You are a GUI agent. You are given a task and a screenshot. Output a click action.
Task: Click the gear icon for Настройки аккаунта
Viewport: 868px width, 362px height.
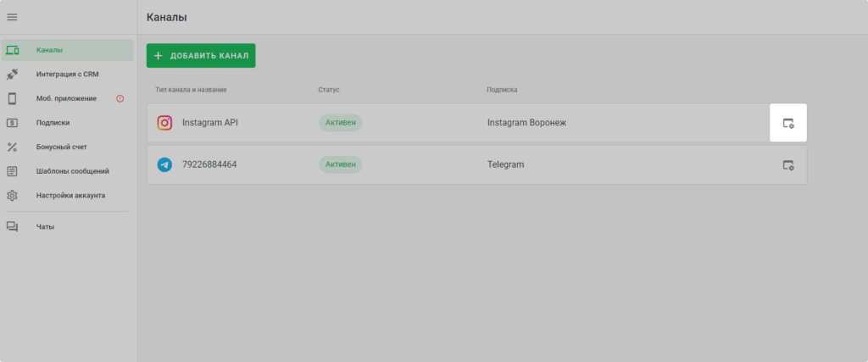(12, 195)
